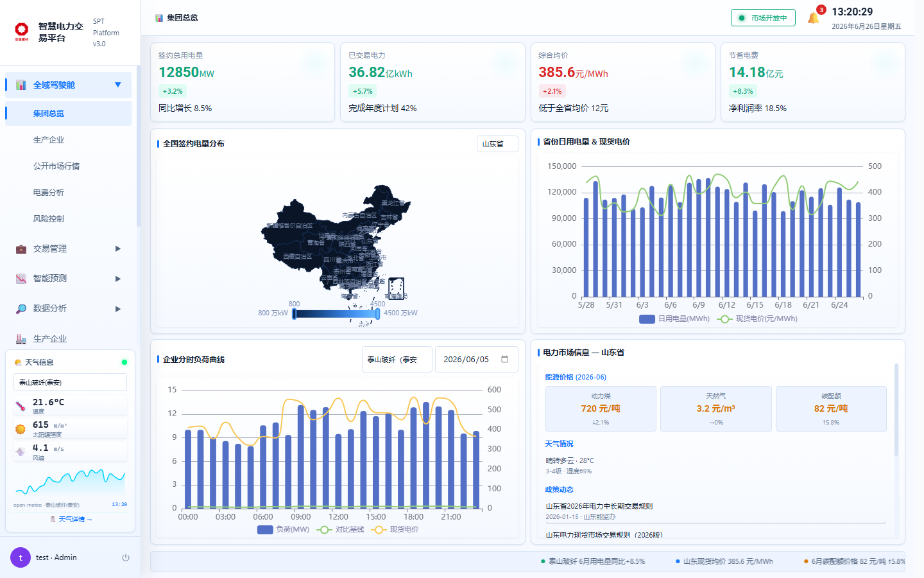Expand 智能预测 submenu arrow
The height and width of the screenshot is (578, 924).
118,279
